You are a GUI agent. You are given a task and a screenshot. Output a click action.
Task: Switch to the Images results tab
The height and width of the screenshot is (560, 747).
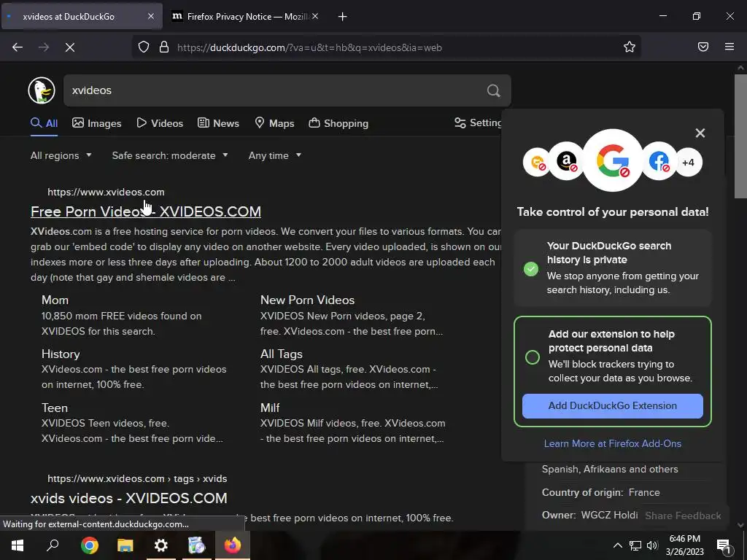(x=97, y=123)
